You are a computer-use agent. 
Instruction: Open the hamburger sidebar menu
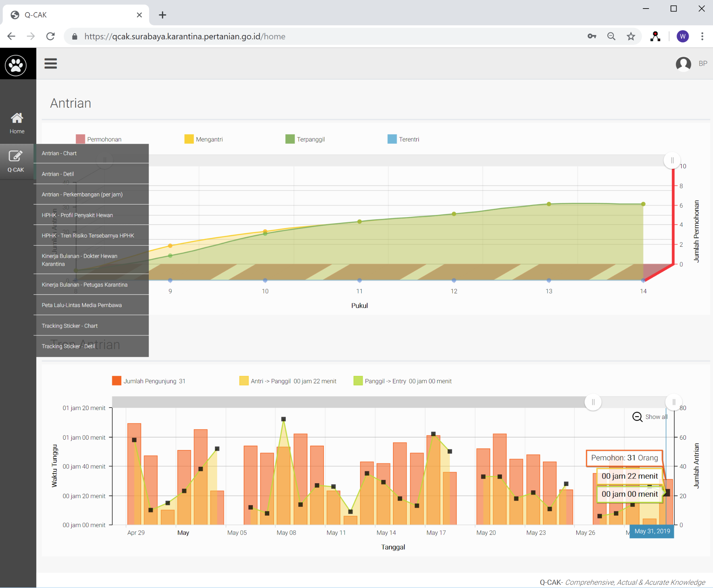point(50,63)
